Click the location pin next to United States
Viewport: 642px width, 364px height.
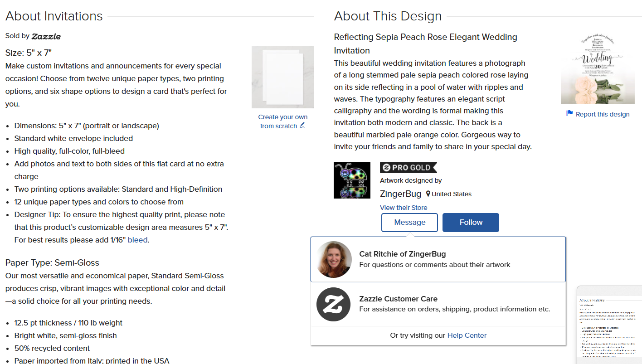428,194
